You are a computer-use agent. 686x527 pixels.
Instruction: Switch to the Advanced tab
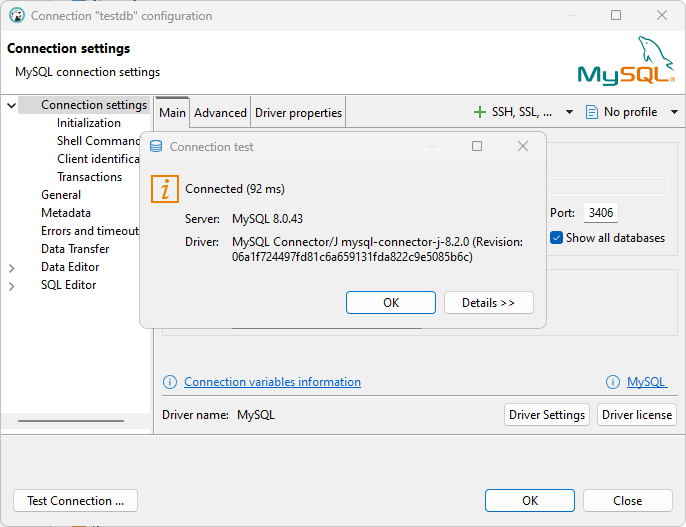tap(220, 113)
